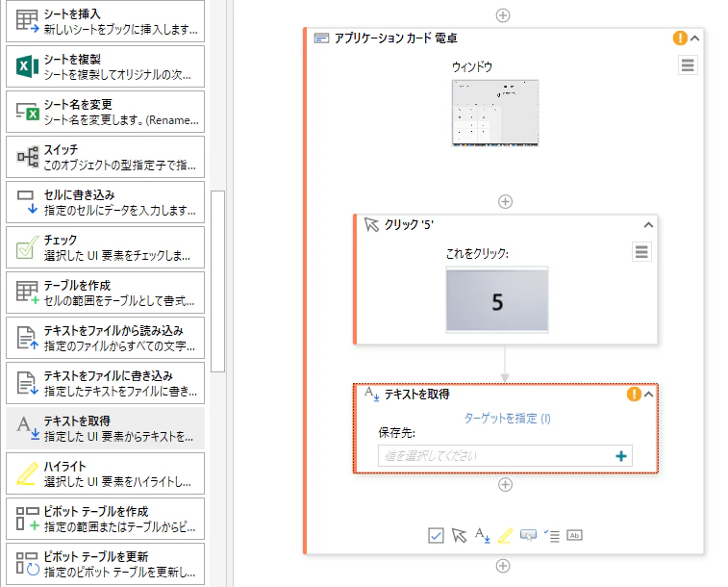Viewport: 728px width, 587px height.
Task: Click the activities panel vertical scrollbar
Action: pos(217,281)
